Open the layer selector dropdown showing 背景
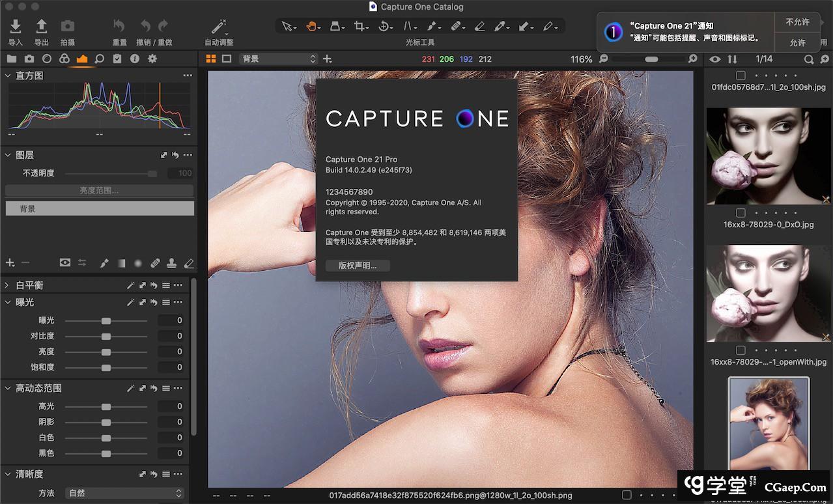 coord(277,59)
